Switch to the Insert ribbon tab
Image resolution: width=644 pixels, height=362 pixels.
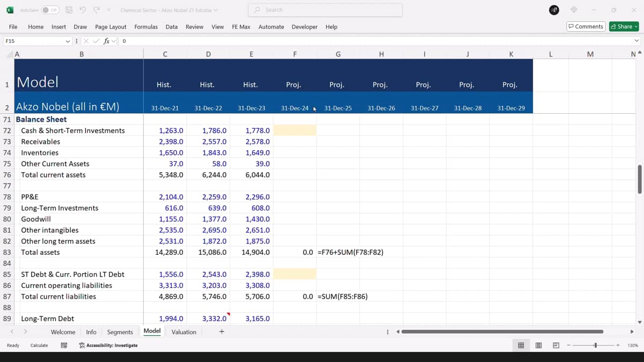click(59, 27)
